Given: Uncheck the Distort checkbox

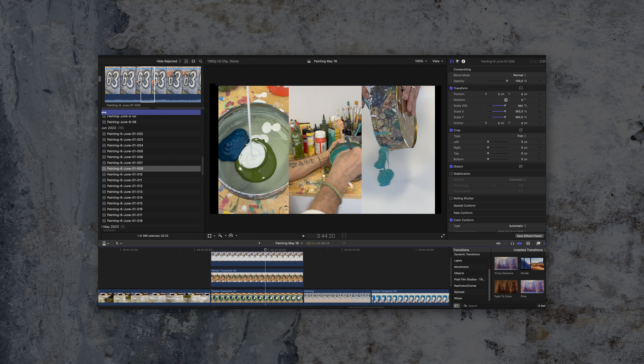Looking at the screenshot, I should [x=451, y=167].
